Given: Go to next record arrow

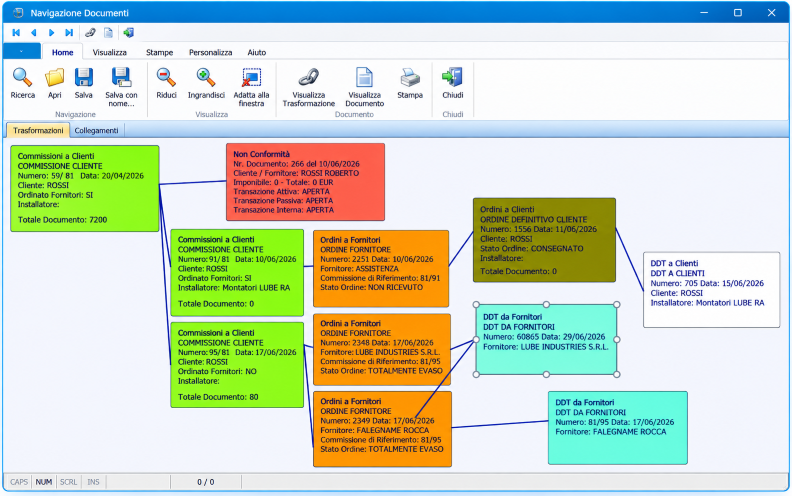Looking at the screenshot, I should point(52,33).
